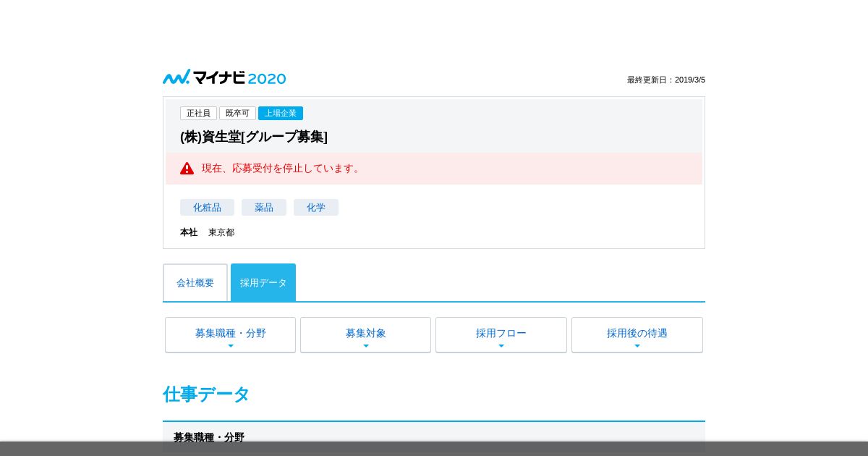The image size is (868, 456).
Task: Click the 薬品 industry tag
Action: pyautogui.click(x=264, y=208)
